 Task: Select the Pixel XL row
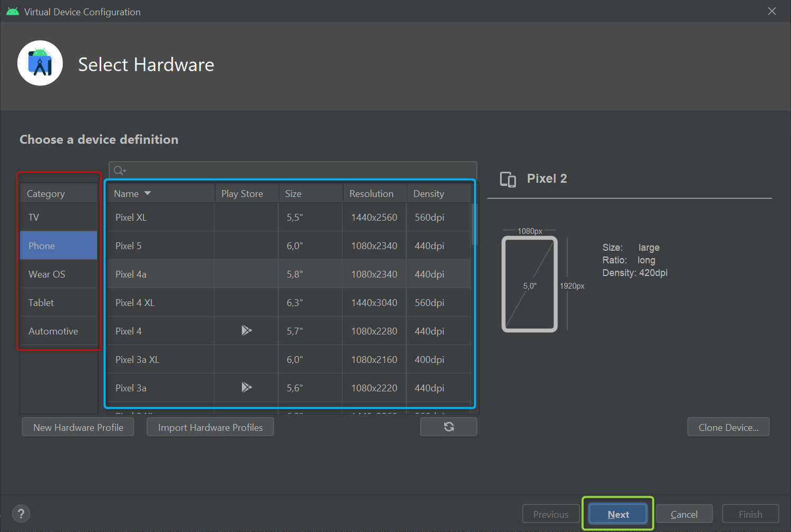288,217
